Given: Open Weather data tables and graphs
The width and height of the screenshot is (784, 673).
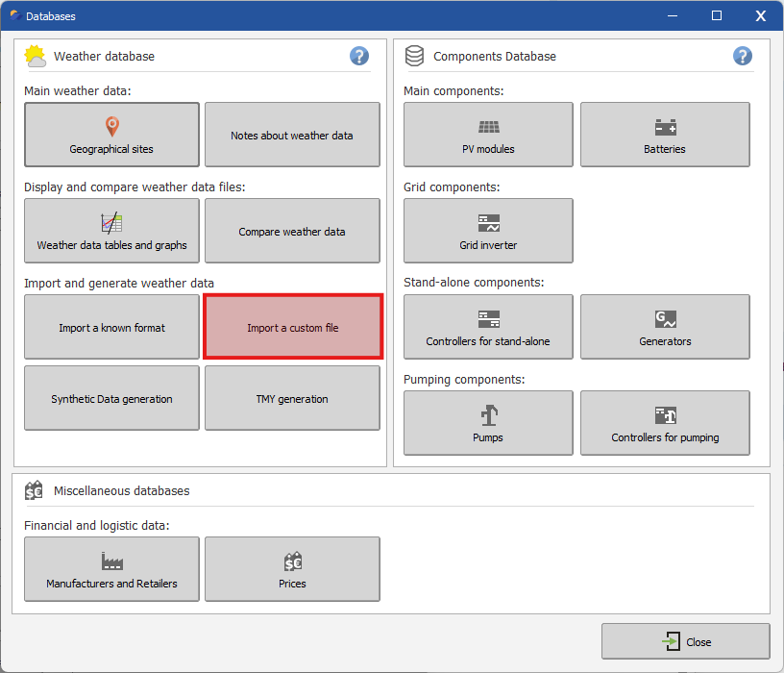Looking at the screenshot, I should click(x=111, y=231).
